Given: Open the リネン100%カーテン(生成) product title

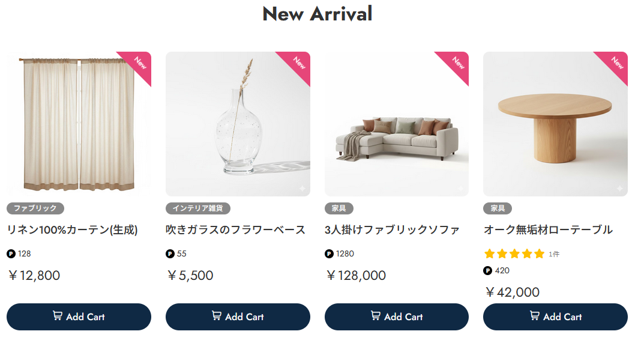Looking at the screenshot, I should click(73, 229).
